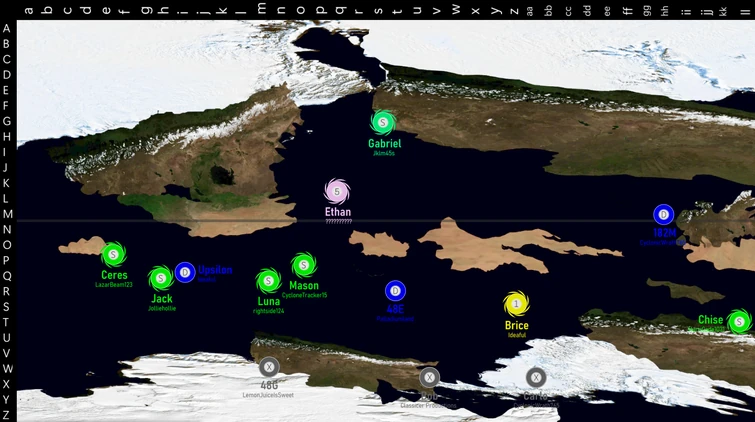Screen dimensions: 755x422
Task: Click the gray Carlo remnant marker
Action: [x=535, y=378]
